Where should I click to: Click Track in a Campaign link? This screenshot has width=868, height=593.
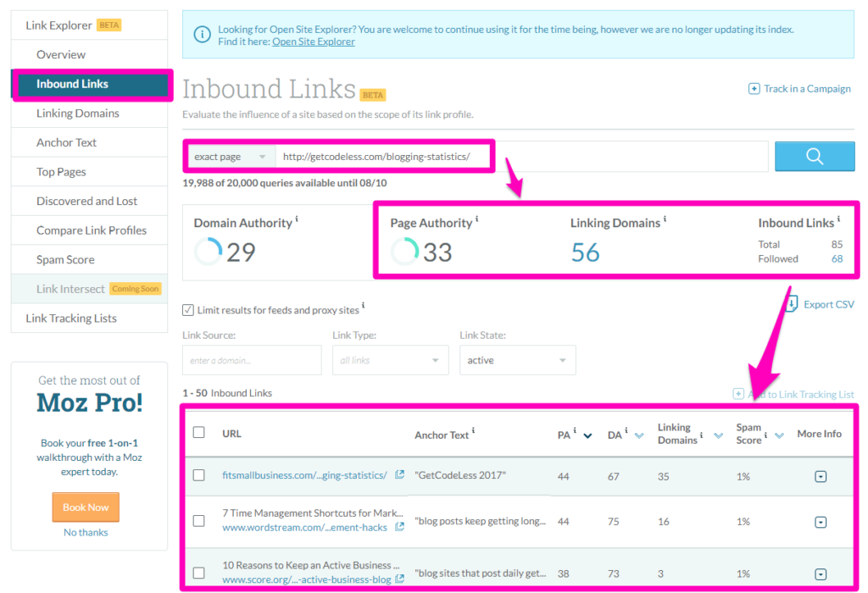click(x=807, y=88)
